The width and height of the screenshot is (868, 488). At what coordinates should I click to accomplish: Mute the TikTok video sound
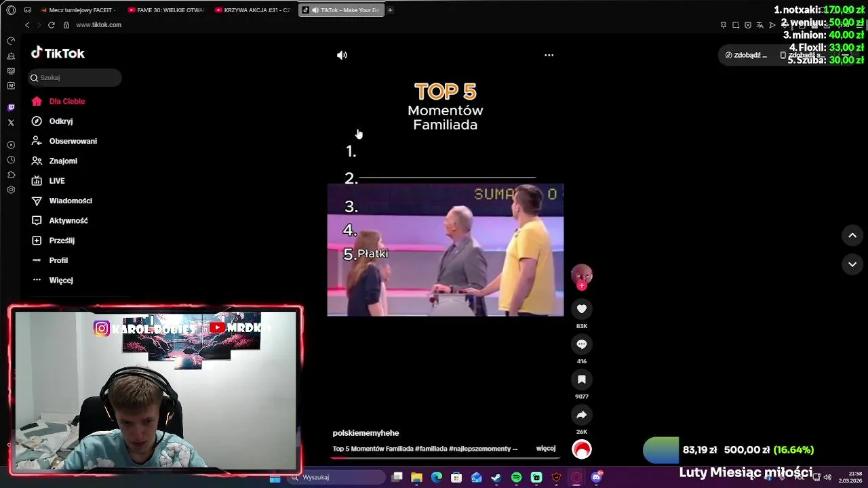[342, 56]
